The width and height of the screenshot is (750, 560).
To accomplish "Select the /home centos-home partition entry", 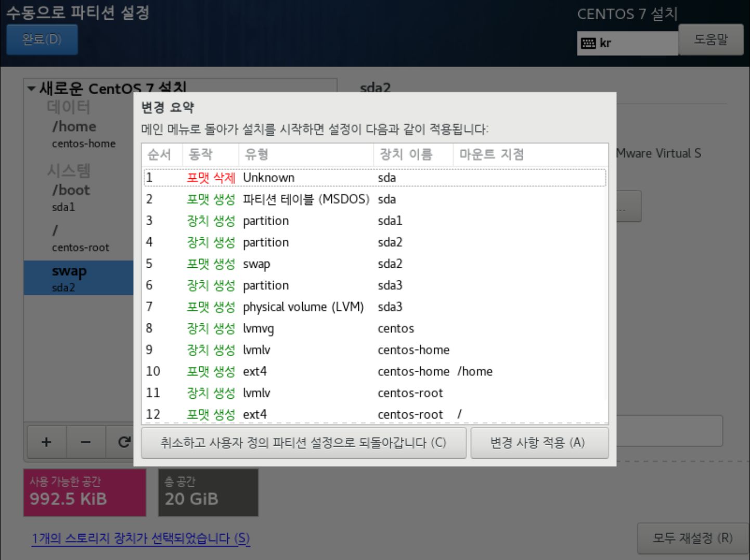I will 79,134.
